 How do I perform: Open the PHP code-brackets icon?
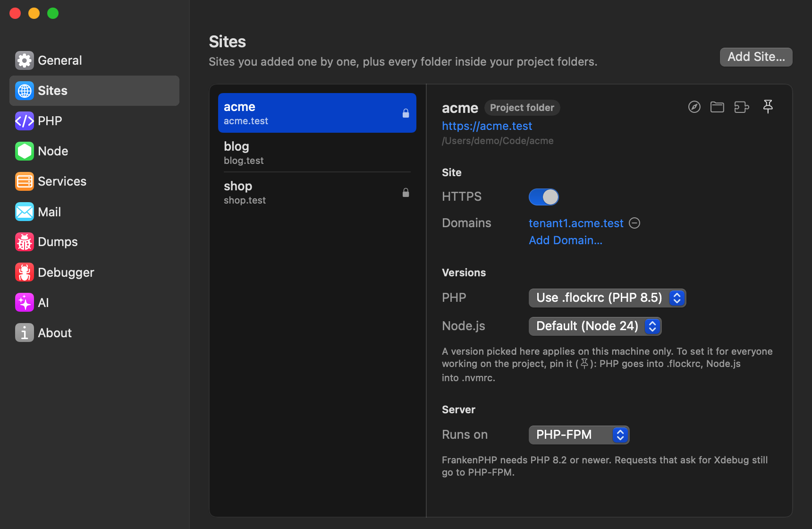pyautogui.click(x=25, y=121)
